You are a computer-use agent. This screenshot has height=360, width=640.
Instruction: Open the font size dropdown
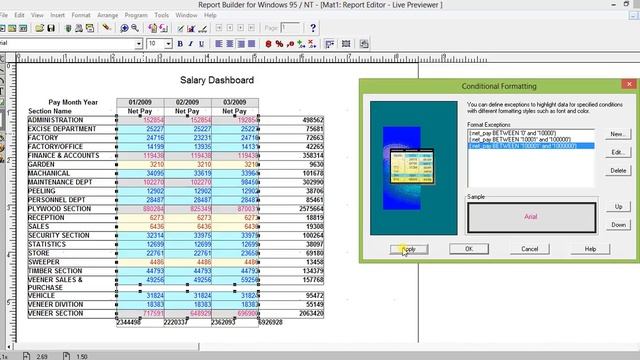coord(168,44)
